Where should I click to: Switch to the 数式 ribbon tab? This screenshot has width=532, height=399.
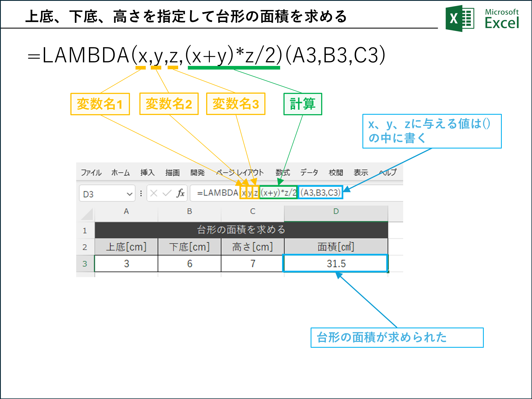[x=283, y=172]
